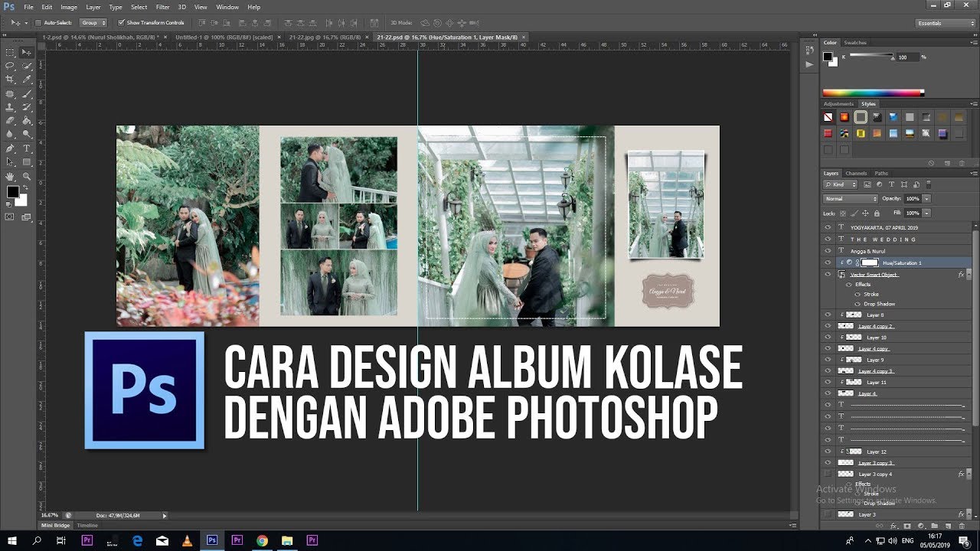
Task: Collapse effects of Layer 3 copy 4
Action: click(x=969, y=474)
